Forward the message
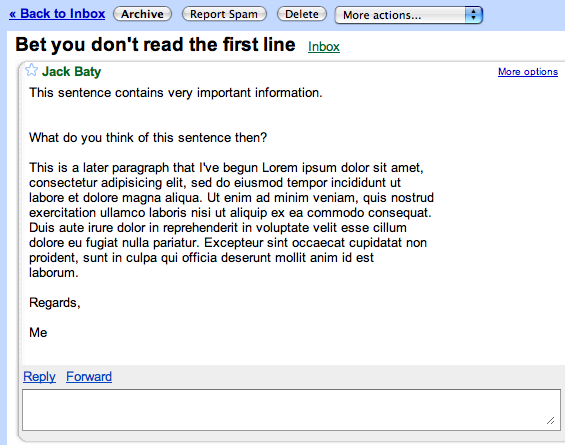Viewport: 565px width, 445px height. pyautogui.click(x=89, y=377)
